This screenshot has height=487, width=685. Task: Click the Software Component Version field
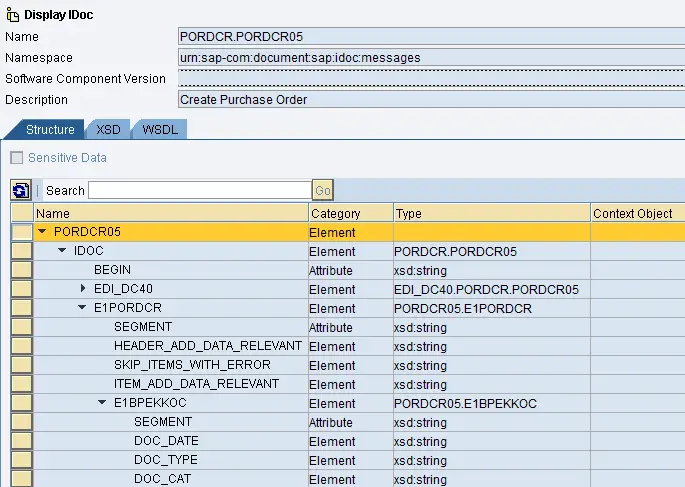pos(431,79)
